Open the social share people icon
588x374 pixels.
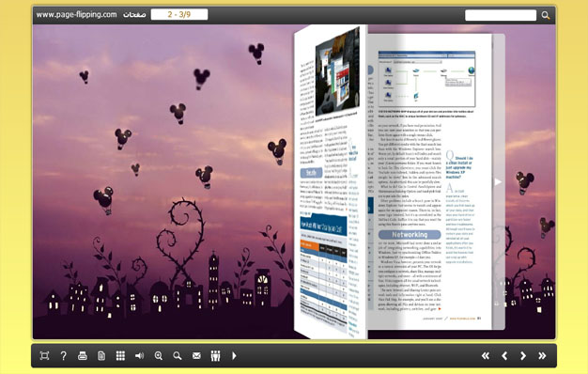(215, 355)
